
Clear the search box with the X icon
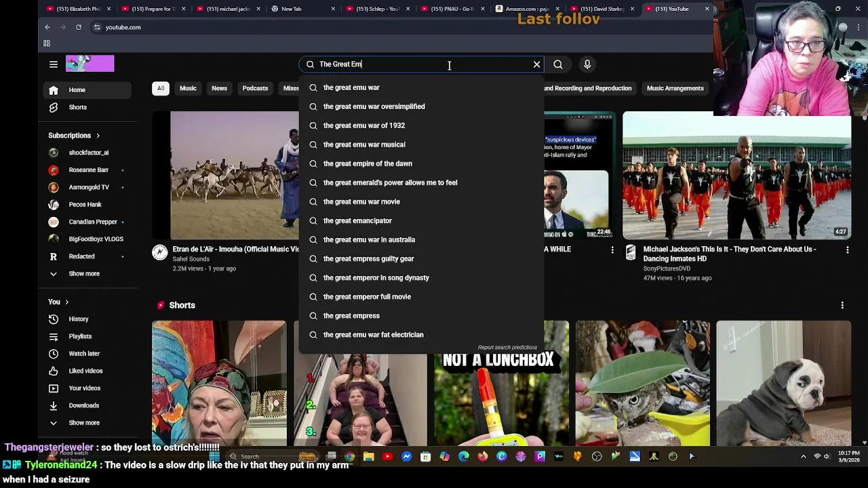click(x=536, y=64)
